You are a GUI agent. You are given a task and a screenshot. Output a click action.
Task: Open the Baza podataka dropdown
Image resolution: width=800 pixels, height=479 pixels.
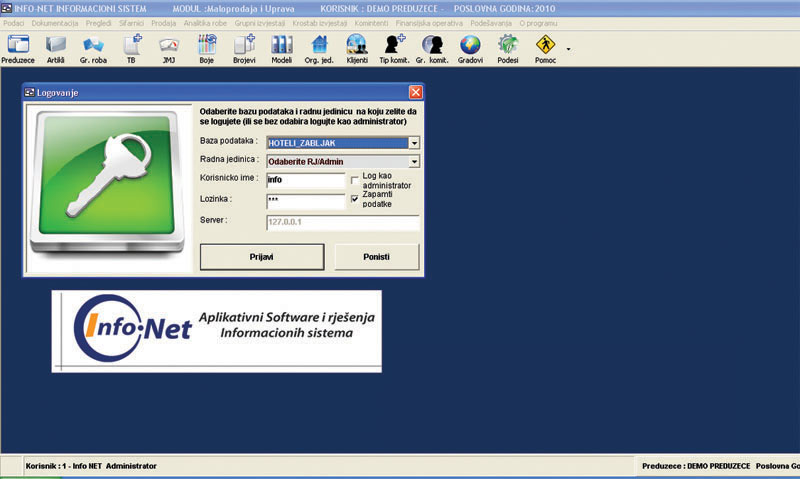414,143
